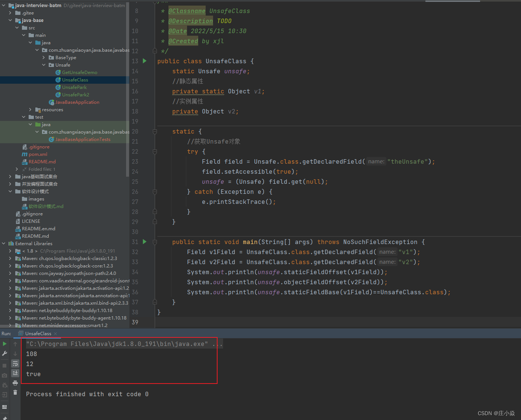The image size is (521, 420).
Task: Collapse the java-interview-batm root node
Action: [x=4, y=6]
